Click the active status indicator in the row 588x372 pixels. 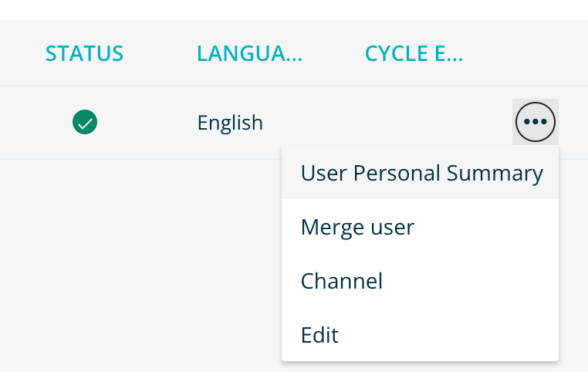point(85,122)
